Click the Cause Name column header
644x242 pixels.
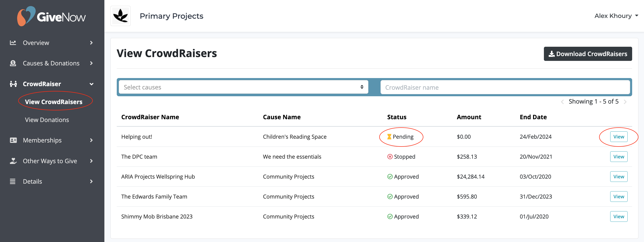282,117
